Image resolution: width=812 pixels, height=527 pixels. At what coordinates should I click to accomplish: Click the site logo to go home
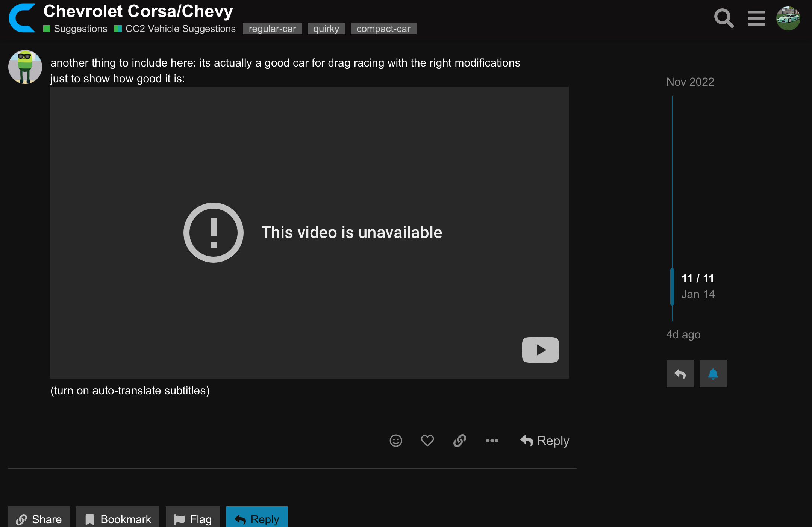coord(22,18)
